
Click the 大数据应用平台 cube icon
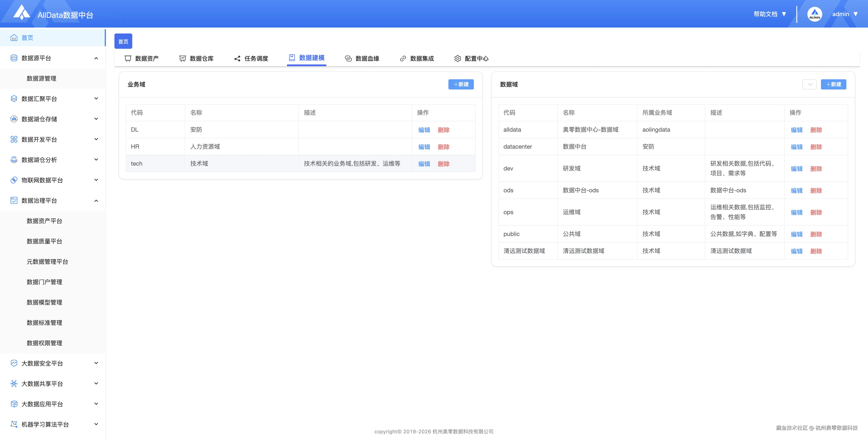[14, 404]
